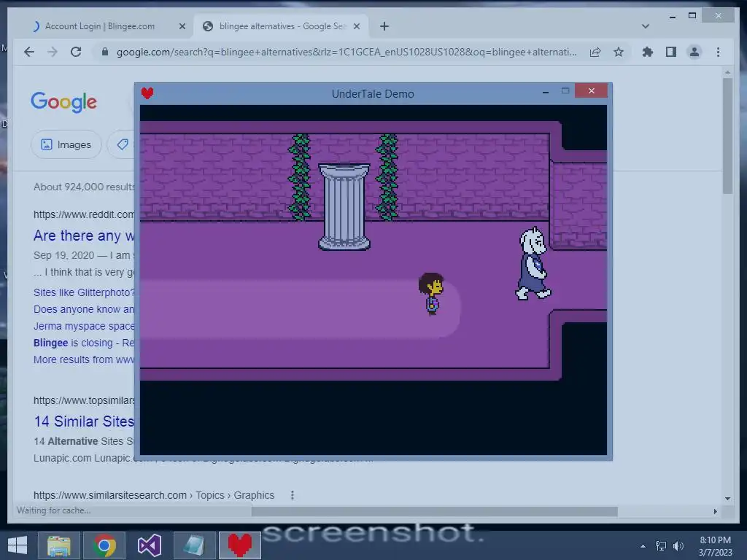Select UnderTale heart icon in taskbar
This screenshot has width=747, height=560.
point(239,545)
